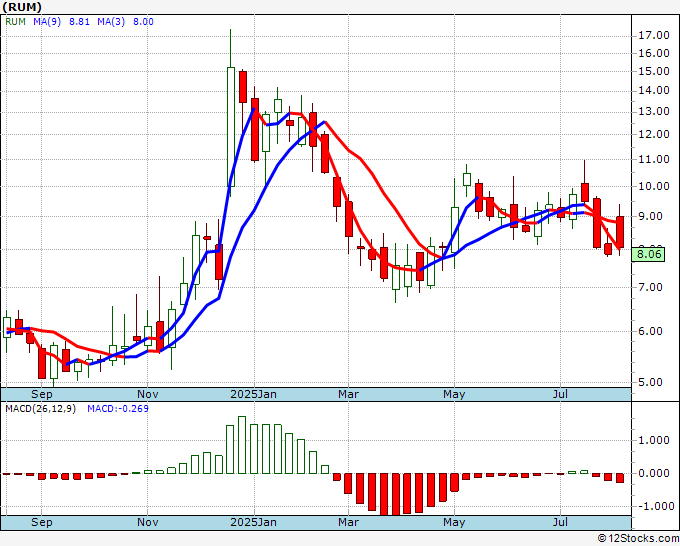Click Sep on the MACD panel date axis

(42, 522)
